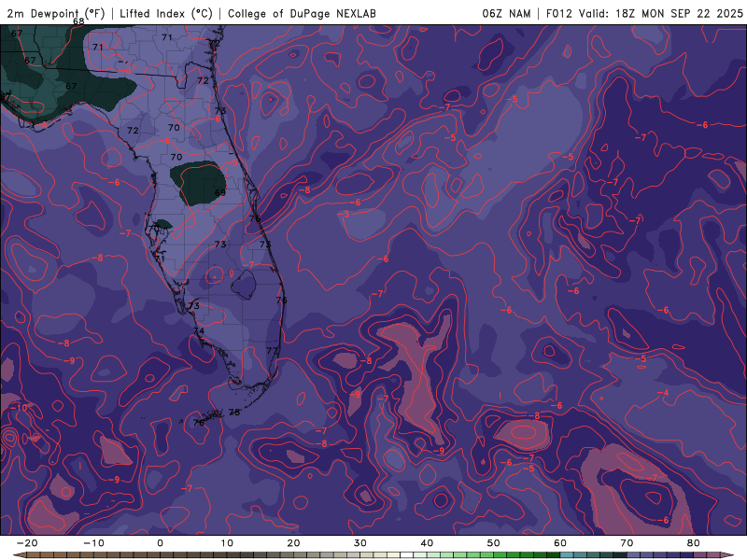Click the red "-10" contour label on map
Screen dimensions: 747x560
pyautogui.click(x=20, y=408)
